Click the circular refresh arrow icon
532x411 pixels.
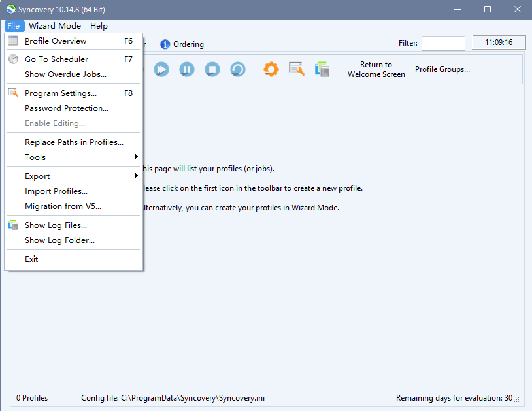237,69
